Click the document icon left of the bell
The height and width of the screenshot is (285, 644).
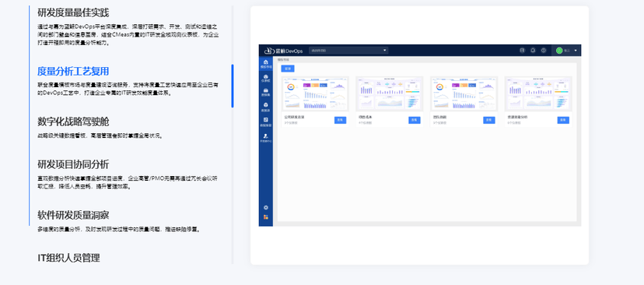tap(522, 50)
